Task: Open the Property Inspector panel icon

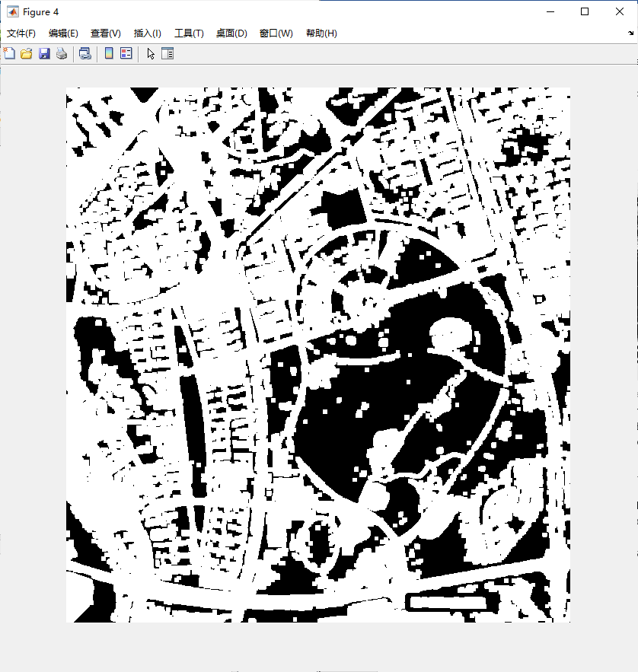Action: (167, 53)
